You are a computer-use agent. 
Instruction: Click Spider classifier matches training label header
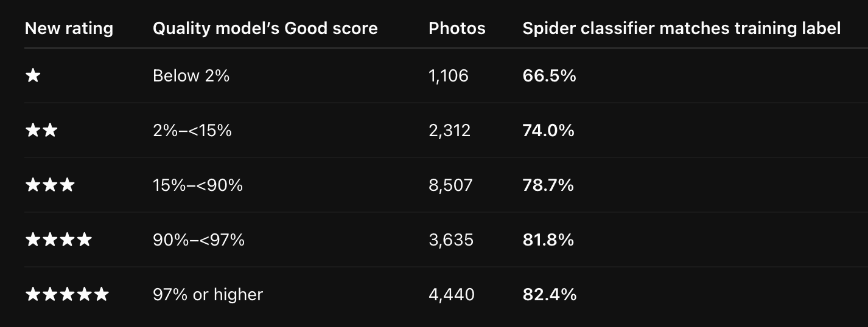[x=682, y=29]
